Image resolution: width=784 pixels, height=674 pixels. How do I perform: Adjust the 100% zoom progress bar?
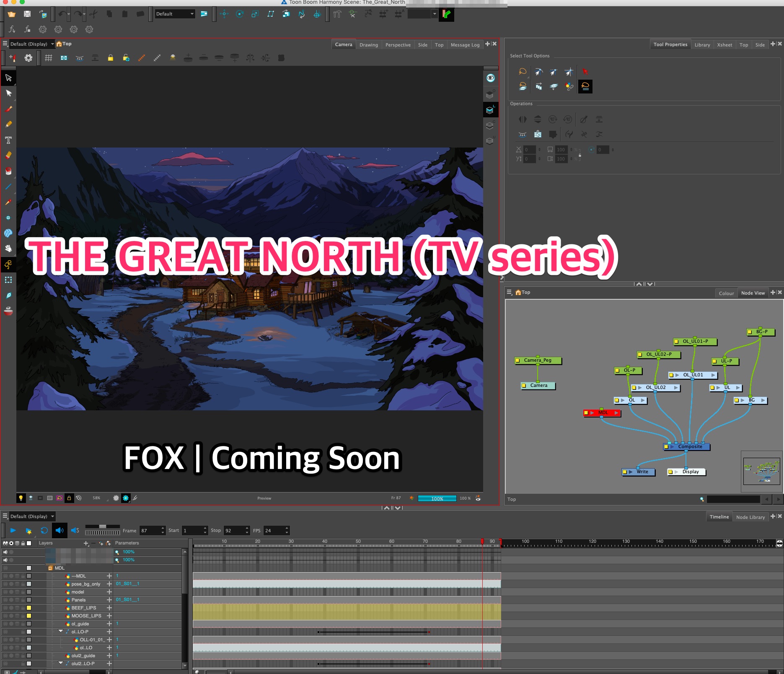pyautogui.click(x=437, y=498)
